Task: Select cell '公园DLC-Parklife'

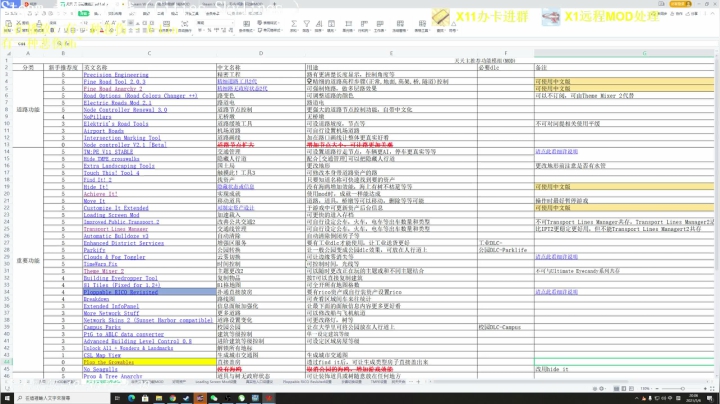Action: point(506,250)
